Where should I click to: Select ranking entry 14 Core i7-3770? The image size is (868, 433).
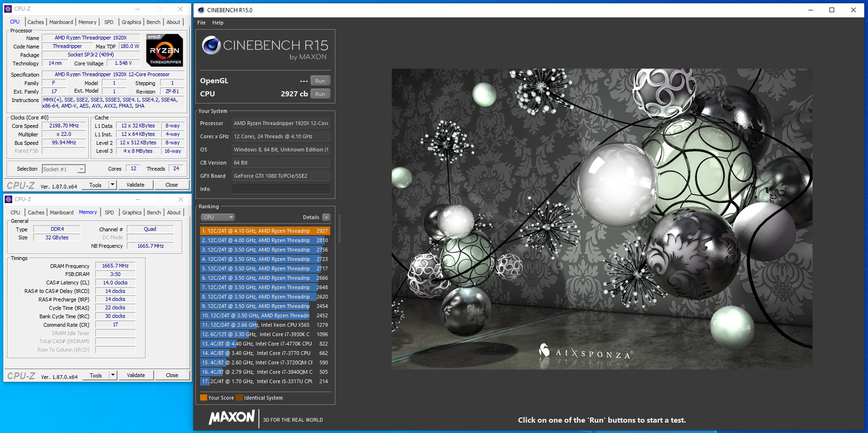pyautogui.click(x=265, y=353)
